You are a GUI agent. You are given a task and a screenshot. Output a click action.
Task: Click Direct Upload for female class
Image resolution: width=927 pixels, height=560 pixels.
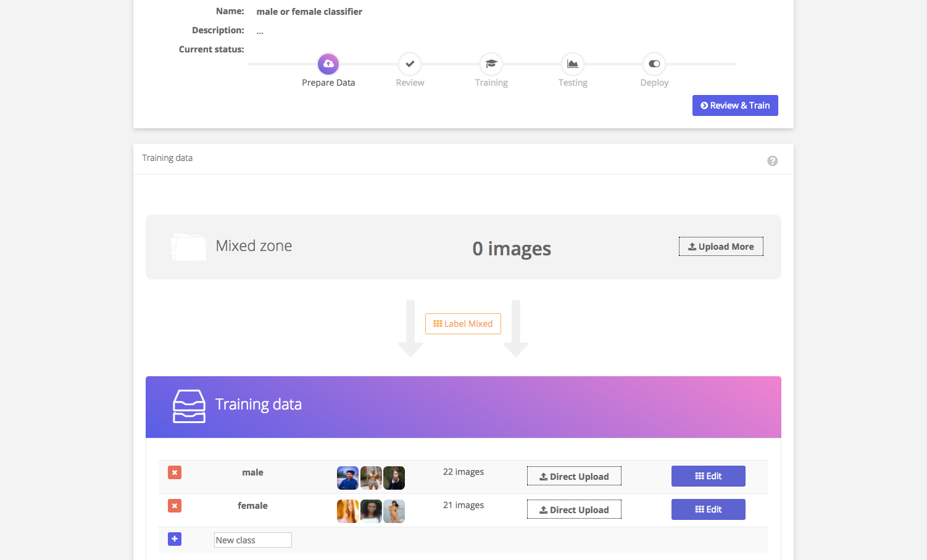(574, 509)
